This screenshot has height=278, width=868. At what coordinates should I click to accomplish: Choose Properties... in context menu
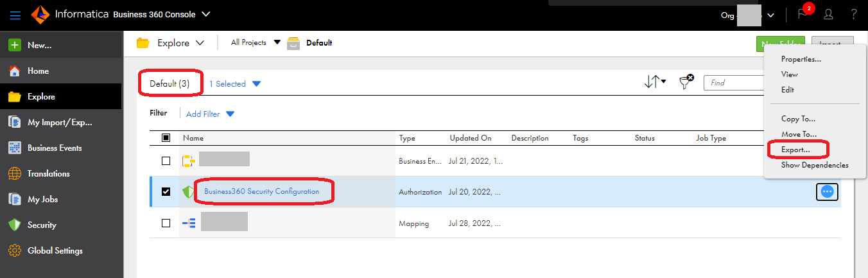click(801, 59)
